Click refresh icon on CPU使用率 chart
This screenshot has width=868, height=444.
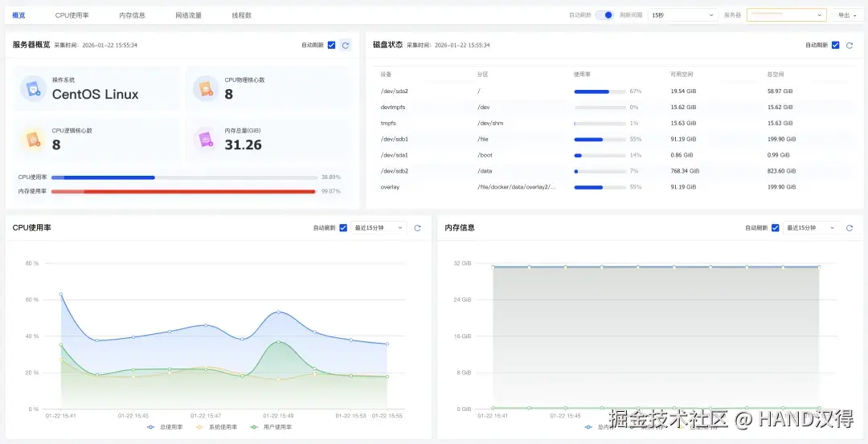point(417,228)
